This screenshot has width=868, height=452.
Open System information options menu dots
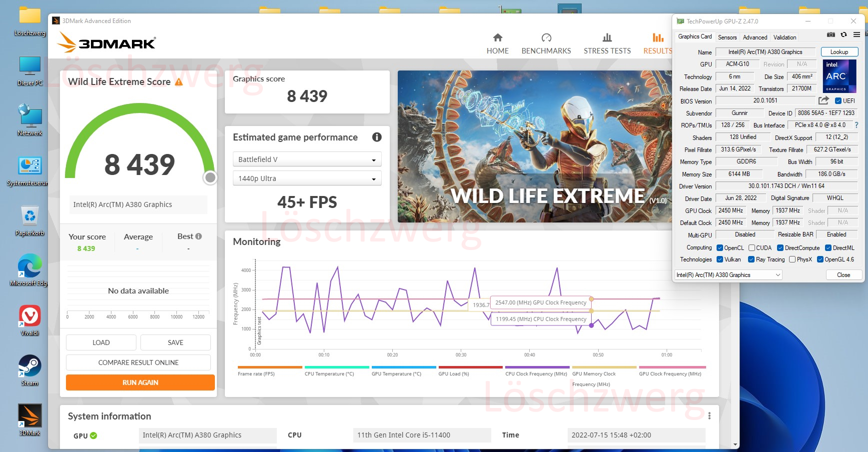click(709, 416)
